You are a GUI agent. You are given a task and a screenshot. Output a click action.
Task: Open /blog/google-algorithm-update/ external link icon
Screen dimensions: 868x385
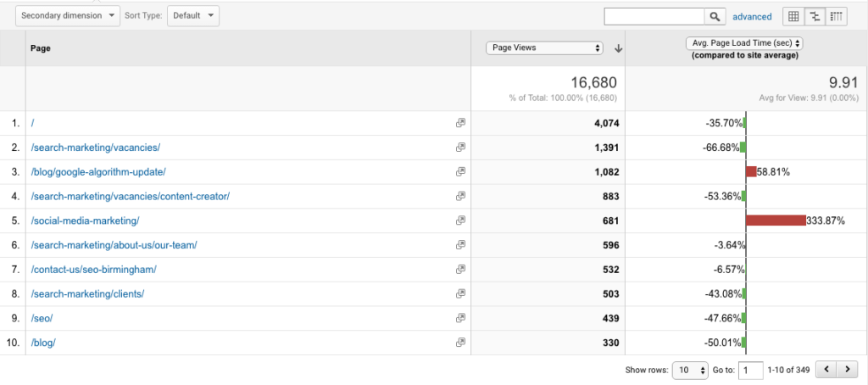coord(460,172)
